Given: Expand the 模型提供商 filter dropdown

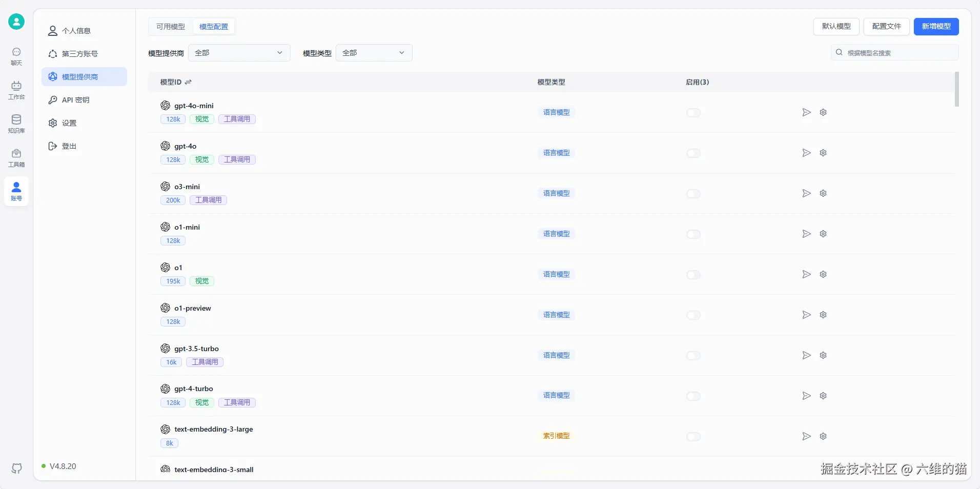Looking at the screenshot, I should (x=239, y=53).
